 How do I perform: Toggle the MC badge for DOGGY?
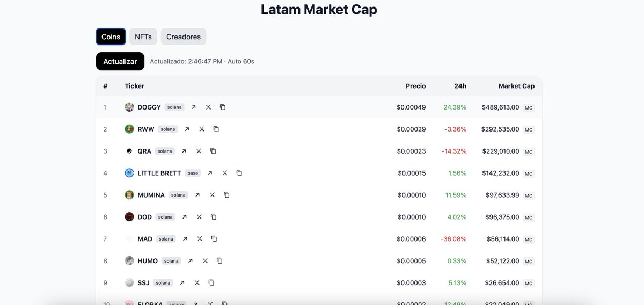click(x=529, y=108)
